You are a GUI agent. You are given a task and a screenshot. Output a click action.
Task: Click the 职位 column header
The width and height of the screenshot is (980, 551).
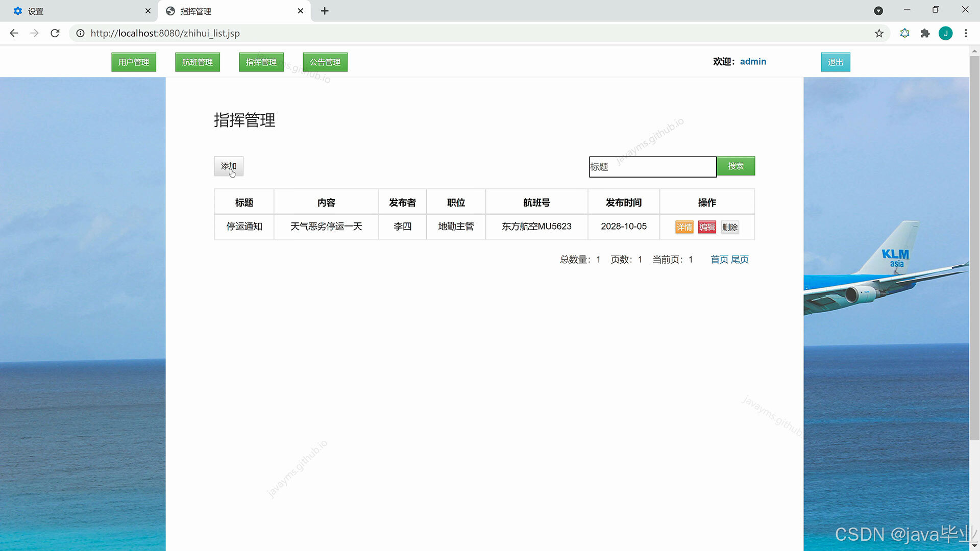(x=456, y=203)
